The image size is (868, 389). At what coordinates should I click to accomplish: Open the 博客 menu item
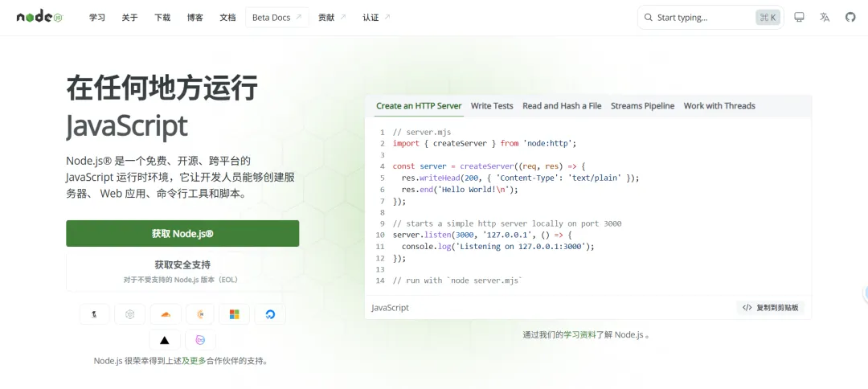[x=194, y=18]
